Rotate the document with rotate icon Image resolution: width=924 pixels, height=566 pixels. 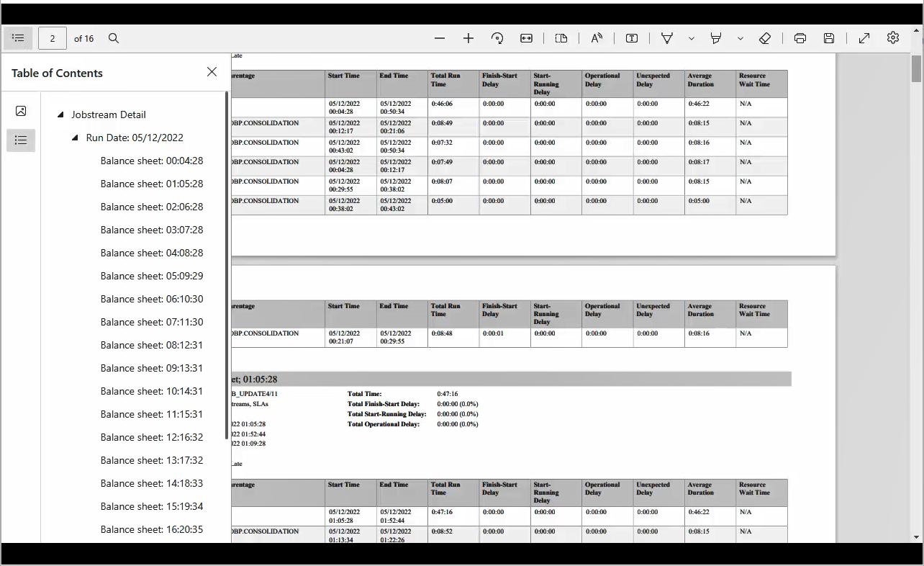click(497, 38)
